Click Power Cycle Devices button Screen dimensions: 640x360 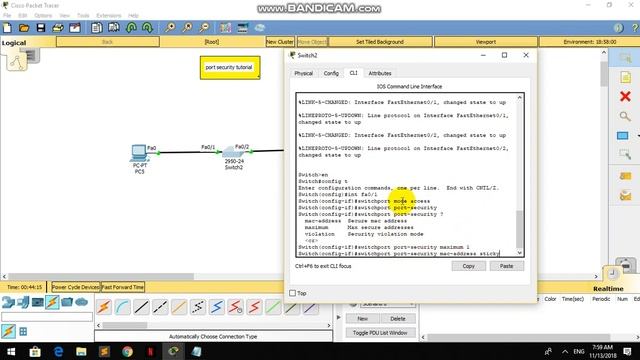pos(76,287)
